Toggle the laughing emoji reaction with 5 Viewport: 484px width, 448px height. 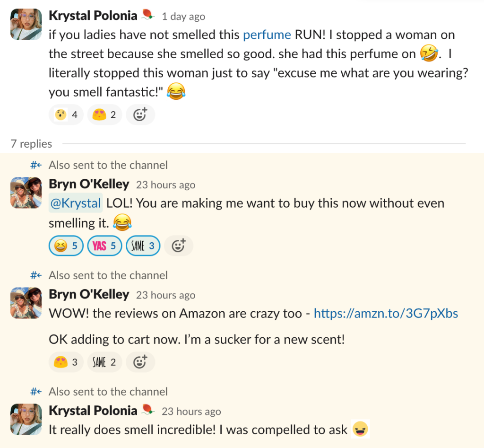pyautogui.click(x=66, y=246)
